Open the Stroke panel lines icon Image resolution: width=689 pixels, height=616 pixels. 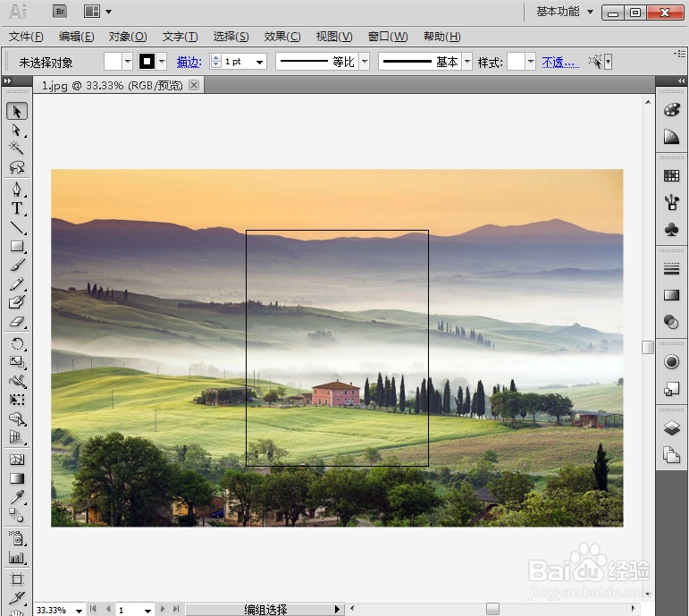pos(671,268)
